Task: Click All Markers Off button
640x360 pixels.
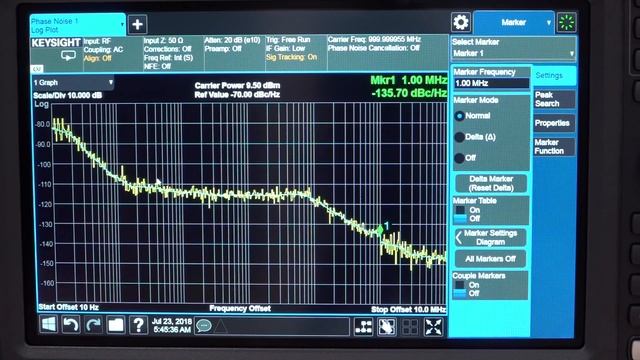Action: point(490,259)
